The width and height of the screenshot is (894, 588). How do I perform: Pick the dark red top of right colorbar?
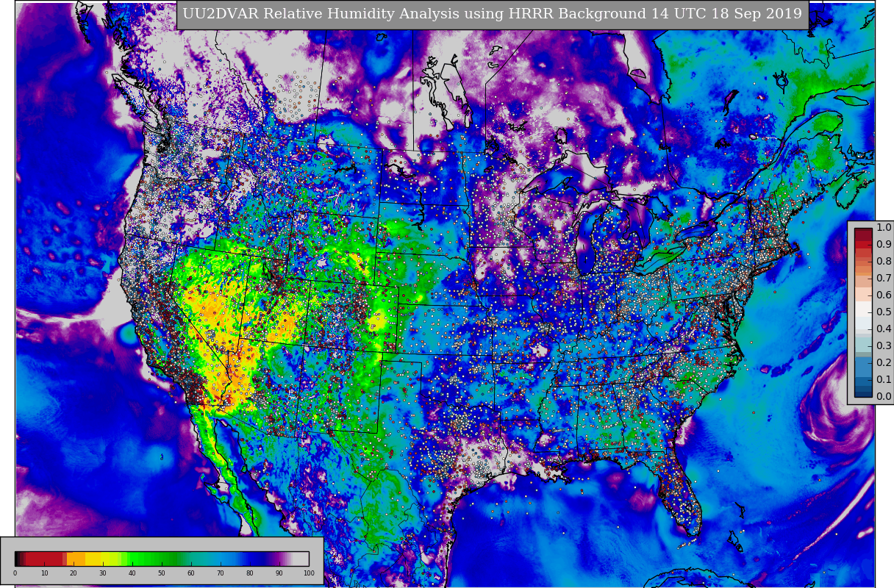(x=863, y=234)
